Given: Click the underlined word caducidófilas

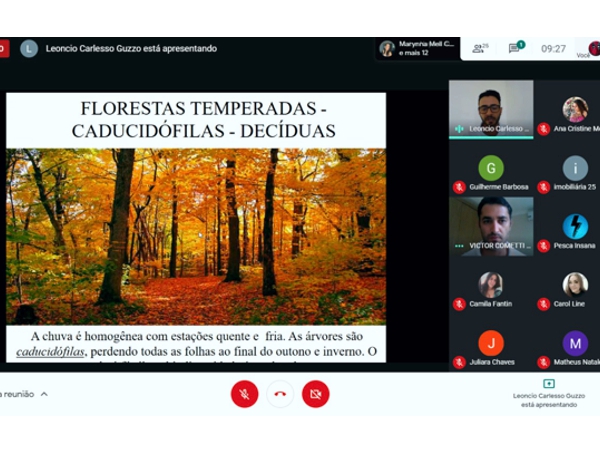Looking at the screenshot, I should [50, 352].
